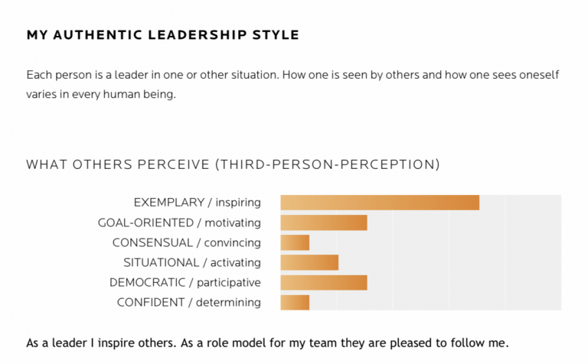
Task: Select the "SITUATIONAL / activating" label
Action: 191,262
